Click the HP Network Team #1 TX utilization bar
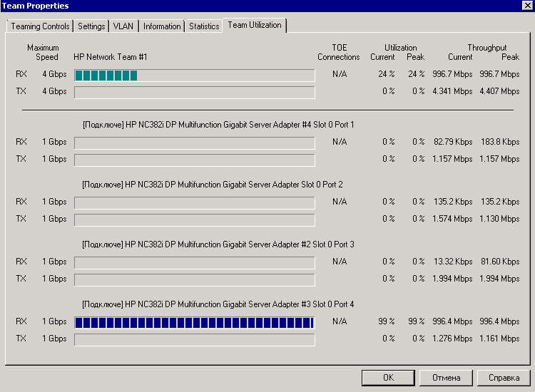The height and width of the screenshot is (392, 535). [194, 92]
